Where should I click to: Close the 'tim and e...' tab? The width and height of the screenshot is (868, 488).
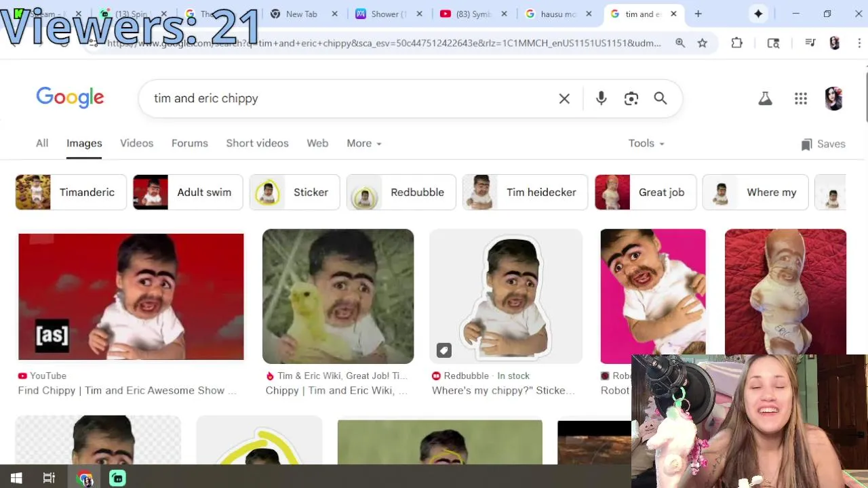point(673,14)
